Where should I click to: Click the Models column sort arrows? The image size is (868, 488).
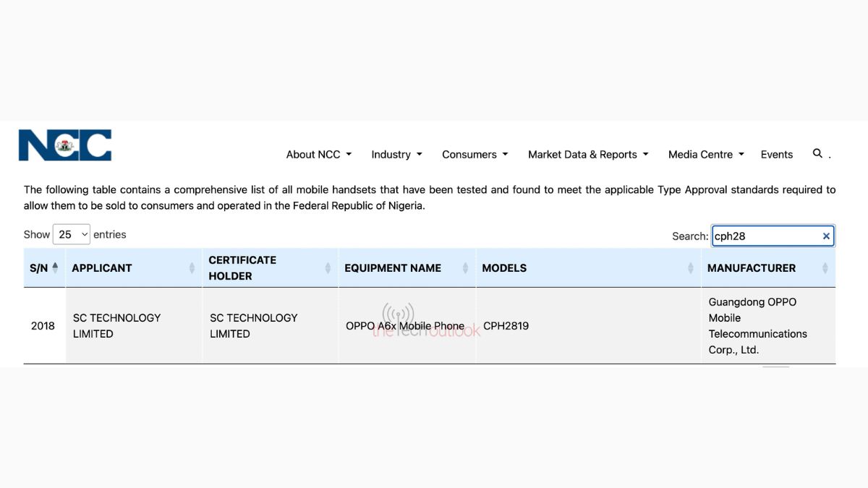691,268
